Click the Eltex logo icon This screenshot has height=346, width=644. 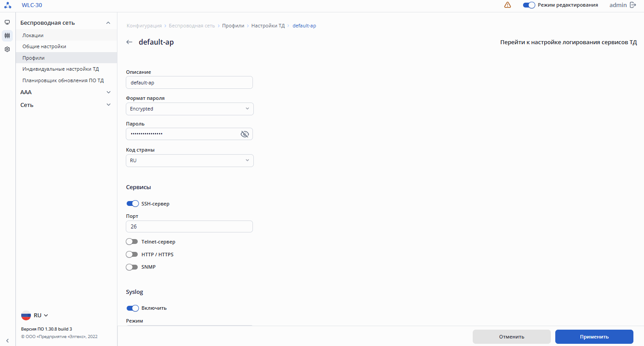point(8,5)
